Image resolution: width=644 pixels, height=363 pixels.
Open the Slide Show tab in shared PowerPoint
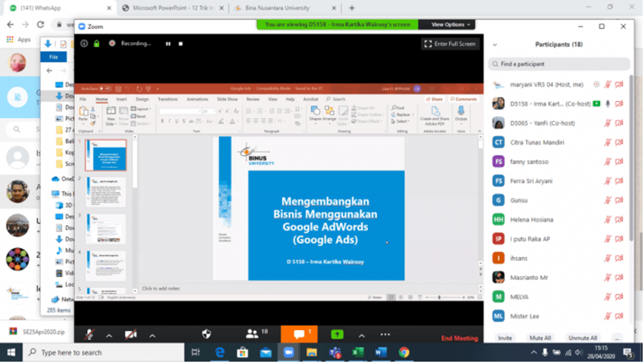tap(227, 100)
